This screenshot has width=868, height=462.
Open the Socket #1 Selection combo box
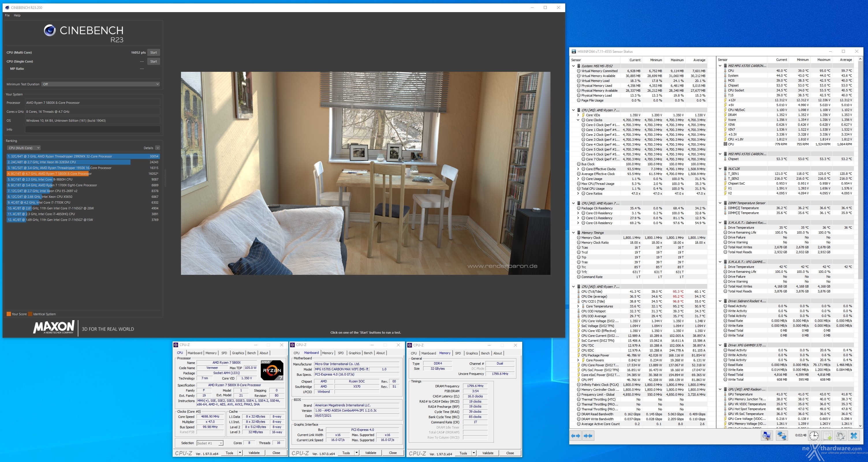click(210, 443)
